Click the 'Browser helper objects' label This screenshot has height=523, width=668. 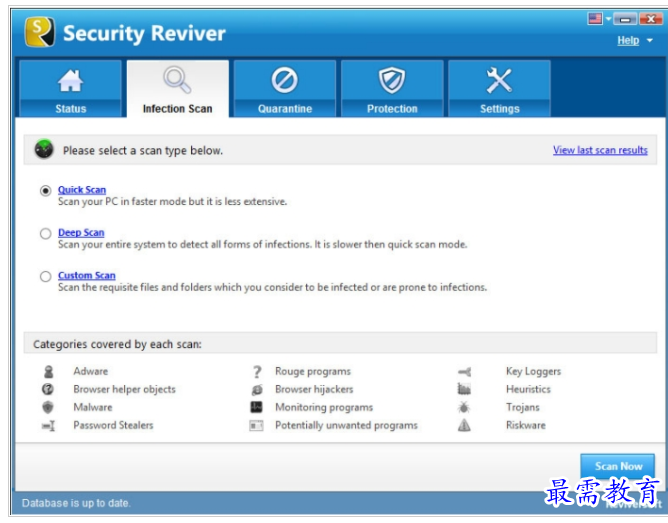coord(124,389)
